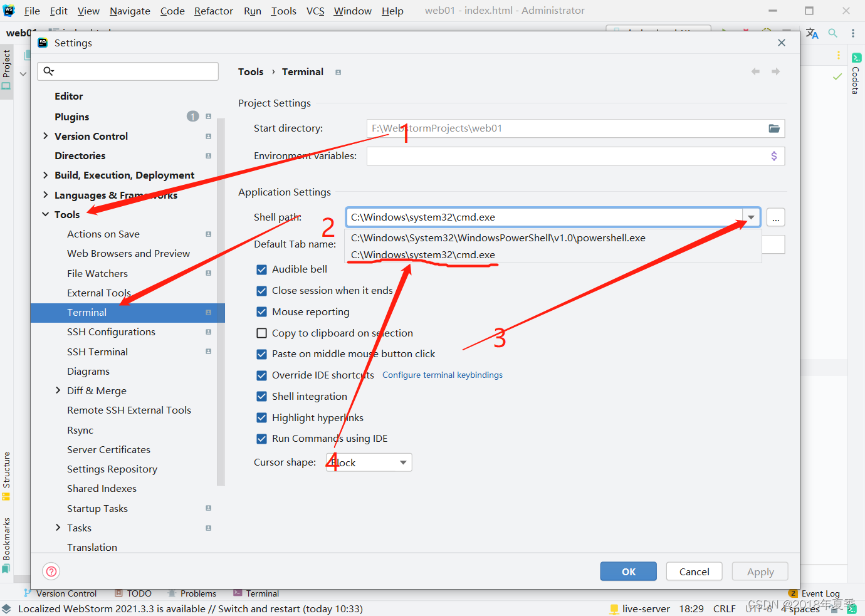Screen dimensions: 865x616
Task: Select Plugins in settings tree
Action: (x=72, y=117)
